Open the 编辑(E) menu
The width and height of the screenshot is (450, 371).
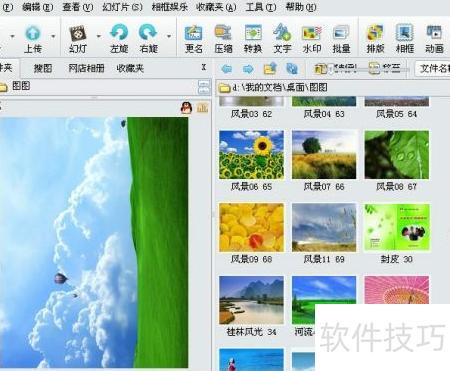[38, 7]
